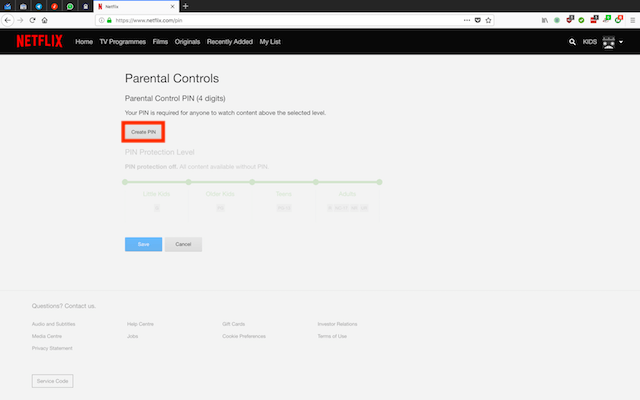The image size is (640, 400).
Task: Switch to KIDS mode
Action: coord(589,42)
